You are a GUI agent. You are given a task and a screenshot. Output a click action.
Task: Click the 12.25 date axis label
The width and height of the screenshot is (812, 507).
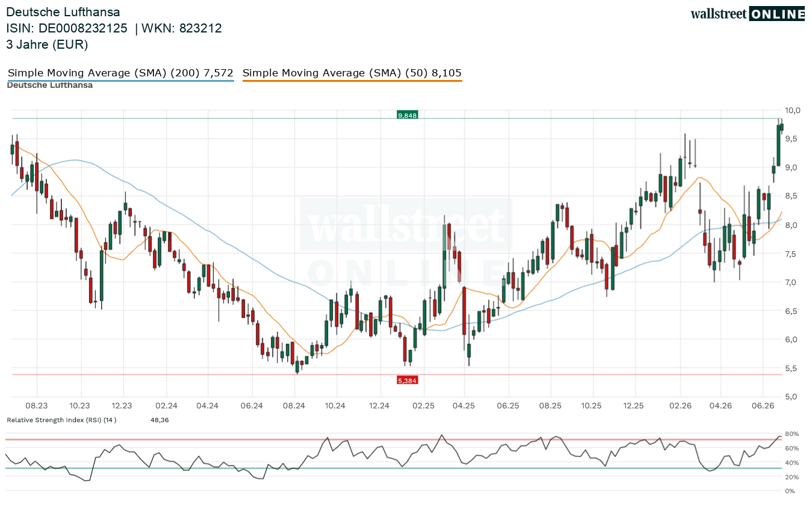[x=634, y=406]
